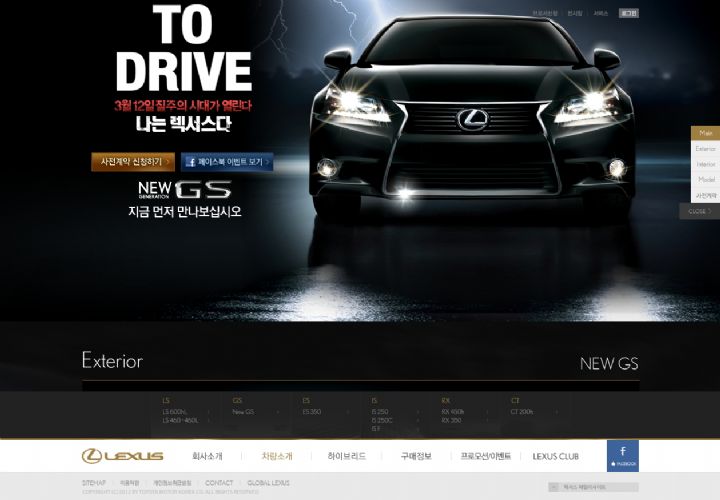This screenshot has width=720, height=500.
Task: Open Model in the side navigation
Action: tap(705, 179)
